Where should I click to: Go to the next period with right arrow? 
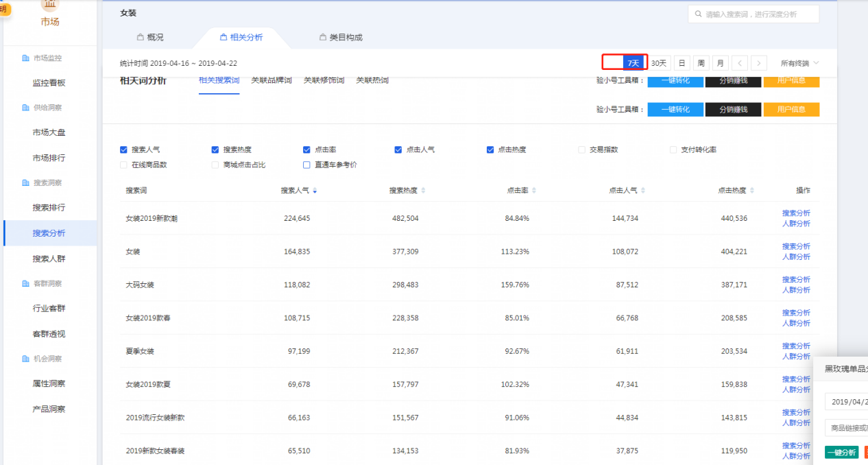point(759,63)
